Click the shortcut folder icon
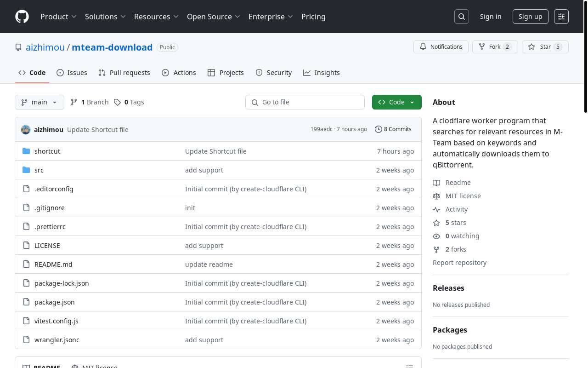Viewport: 588px width, 368px height. (x=26, y=151)
